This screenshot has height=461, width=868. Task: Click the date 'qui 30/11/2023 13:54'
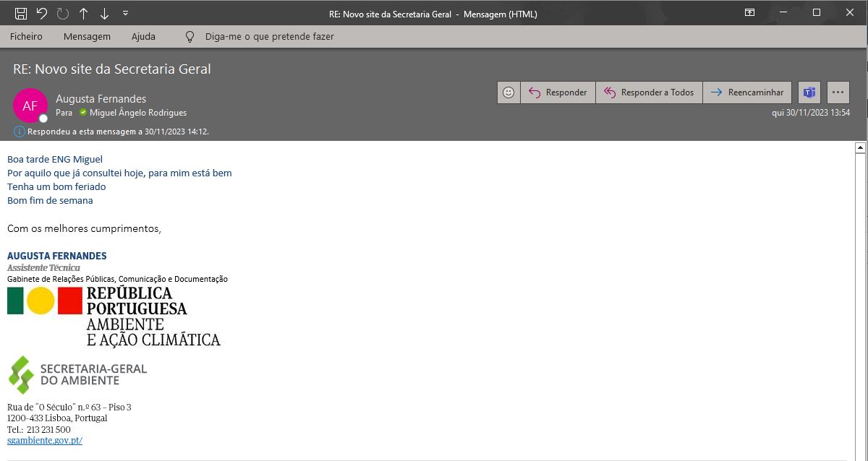pyautogui.click(x=811, y=113)
